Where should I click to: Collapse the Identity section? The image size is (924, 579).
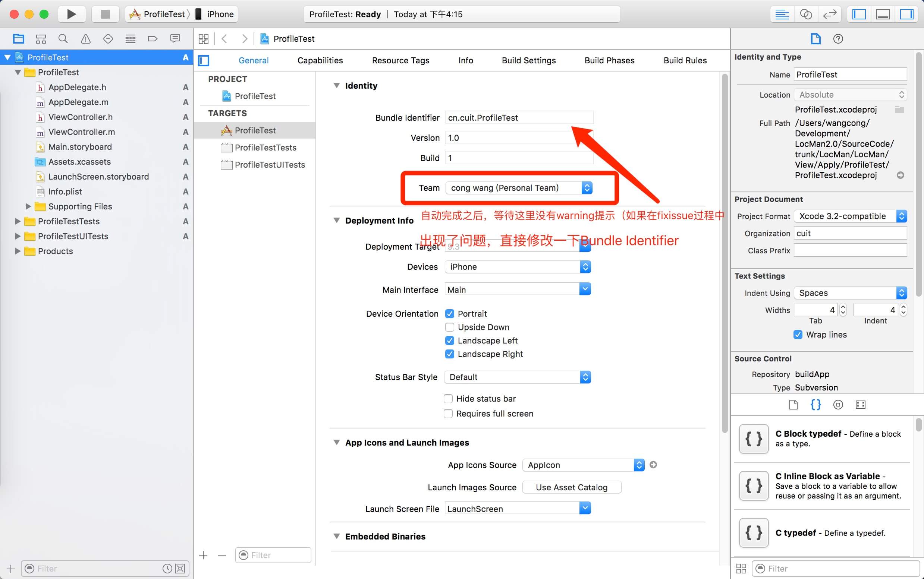tap(336, 85)
